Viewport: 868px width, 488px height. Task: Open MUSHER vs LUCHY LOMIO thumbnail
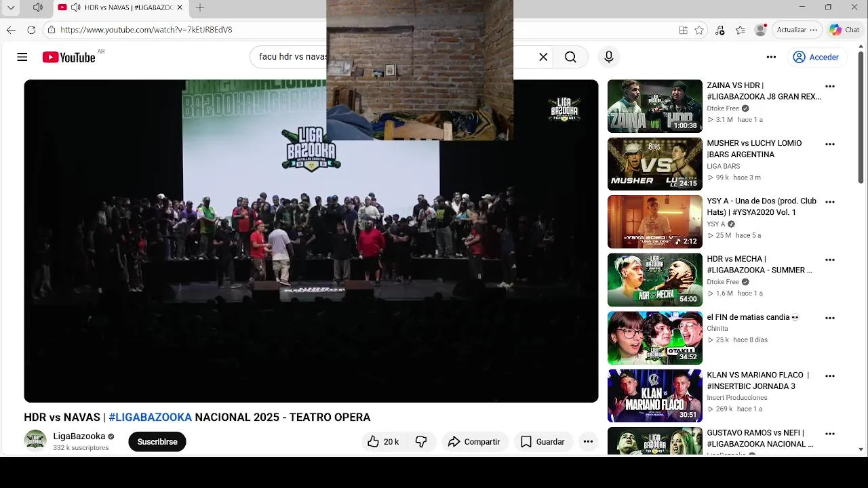click(x=655, y=164)
